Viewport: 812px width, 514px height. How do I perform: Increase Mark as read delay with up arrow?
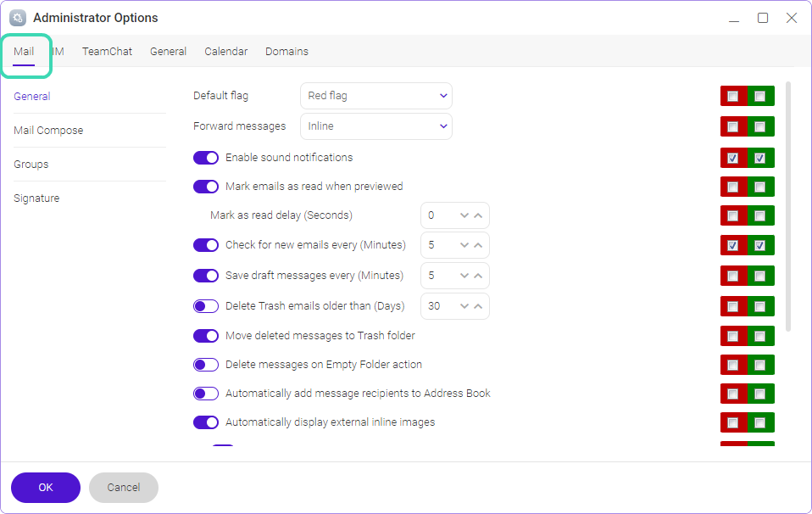(478, 215)
